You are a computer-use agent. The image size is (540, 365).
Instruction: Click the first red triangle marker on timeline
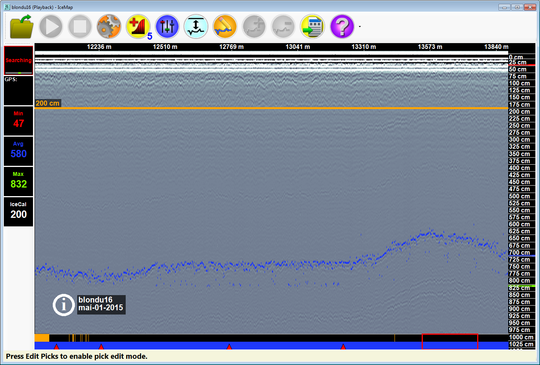coord(56,346)
